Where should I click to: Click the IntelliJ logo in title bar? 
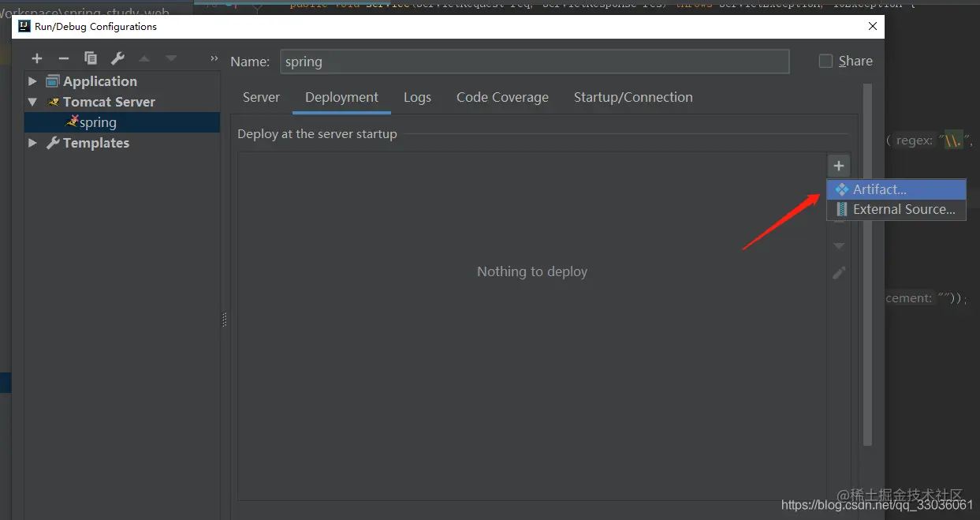[x=24, y=26]
